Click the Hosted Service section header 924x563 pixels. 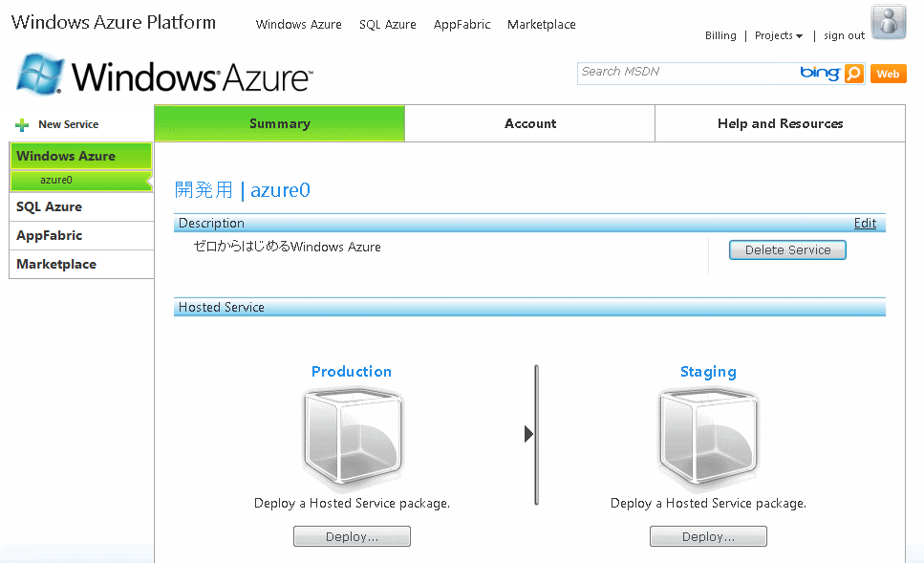tap(529, 307)
